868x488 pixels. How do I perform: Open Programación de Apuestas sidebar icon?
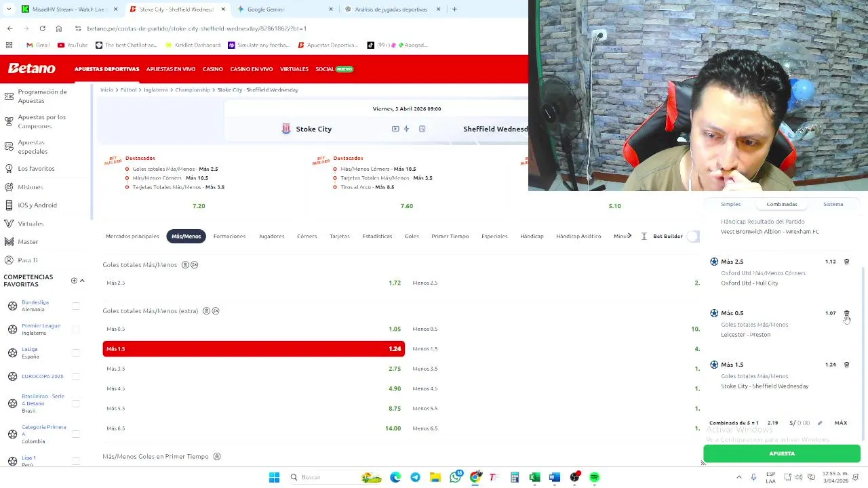tap(9, 96)
